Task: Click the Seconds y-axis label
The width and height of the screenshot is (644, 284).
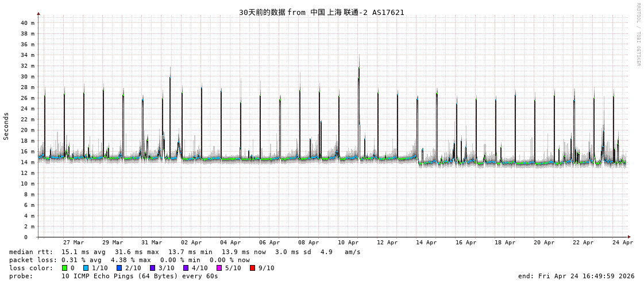Action: [x=6, y=126]
